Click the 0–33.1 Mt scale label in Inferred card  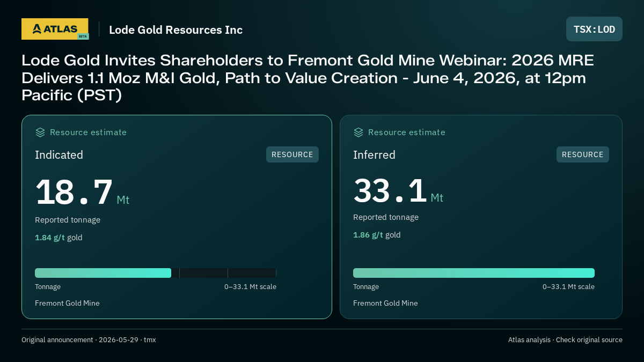click(568, 287)
